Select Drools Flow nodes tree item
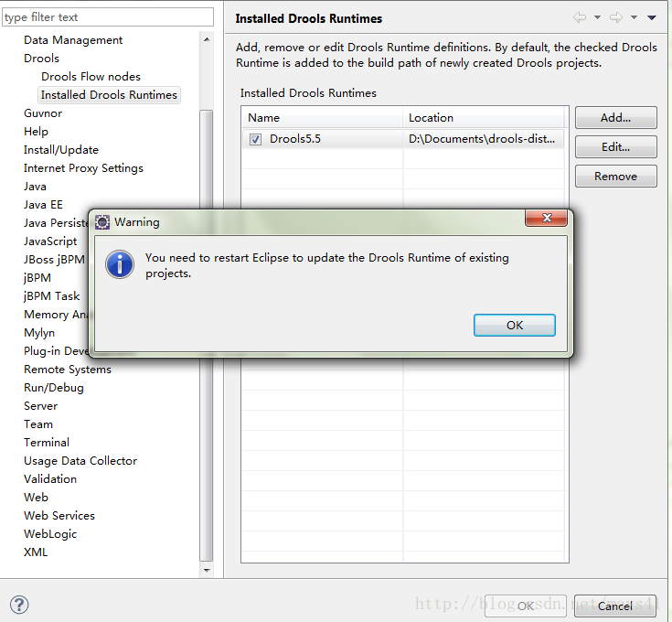 [x=91, y=76]
